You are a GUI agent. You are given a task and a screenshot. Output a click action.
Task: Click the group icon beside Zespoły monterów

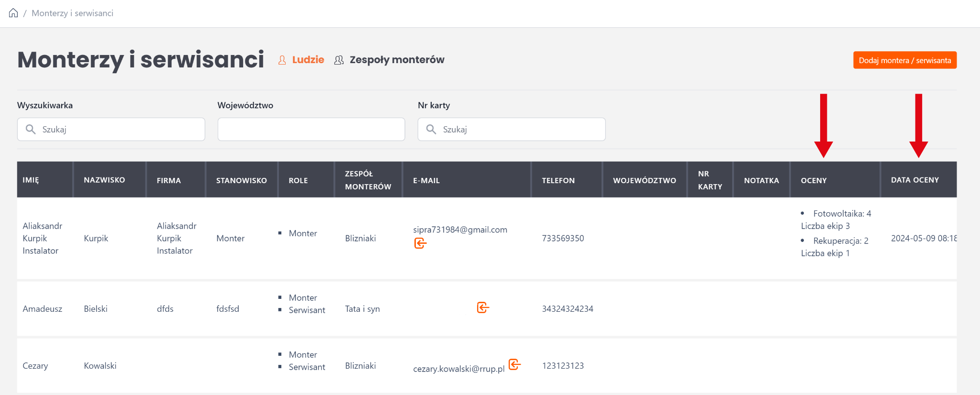pyautogui.click(x=339, y=60)
